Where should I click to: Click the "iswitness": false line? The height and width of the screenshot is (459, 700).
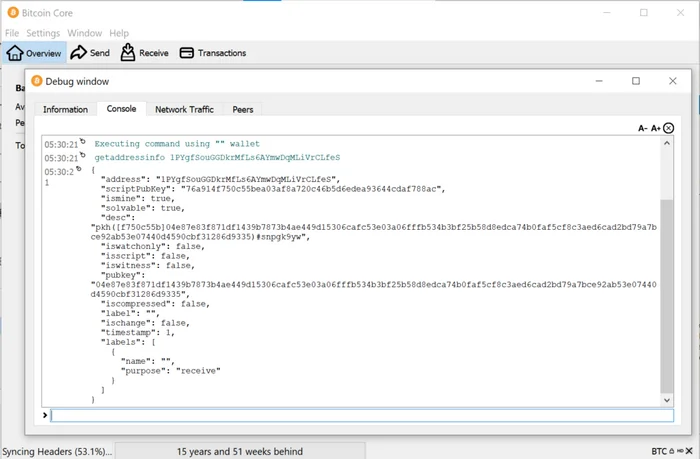click(147, 266)
